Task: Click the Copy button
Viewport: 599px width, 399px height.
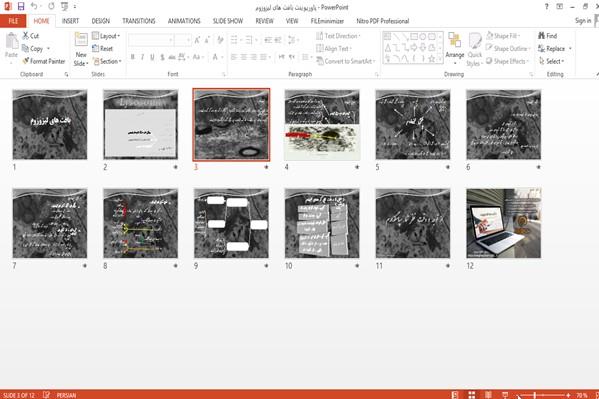Action: pos(33,49)
